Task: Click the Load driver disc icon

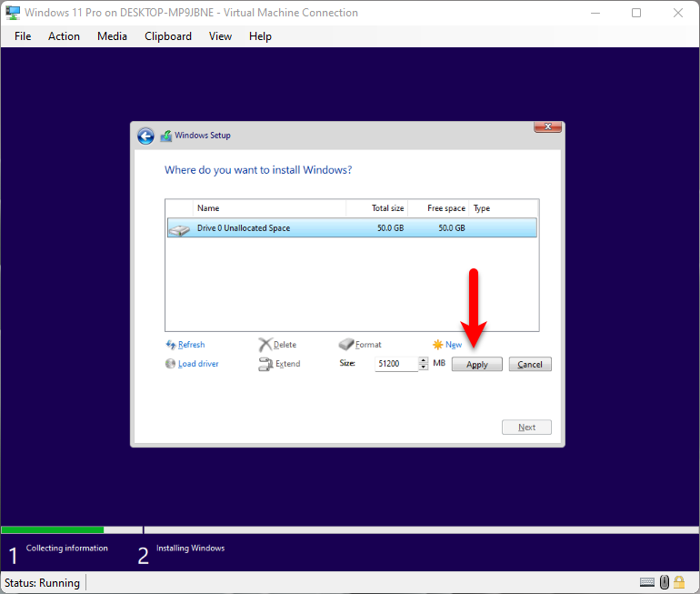Action: tap(170, 364)
